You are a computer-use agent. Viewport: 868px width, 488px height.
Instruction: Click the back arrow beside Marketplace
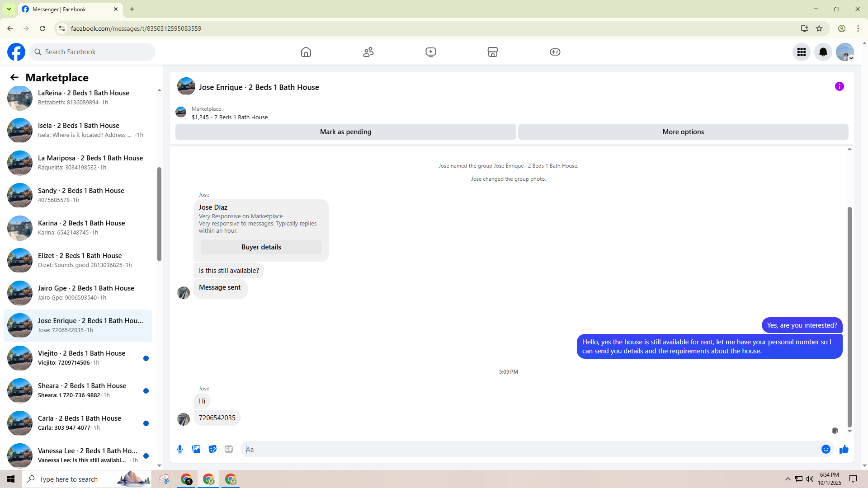point(14,78)
